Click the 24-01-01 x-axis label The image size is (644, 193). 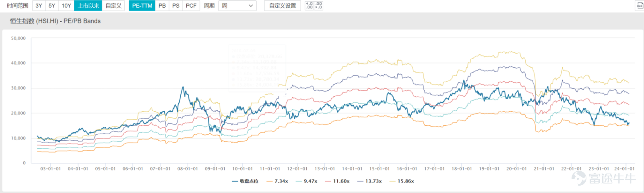pos(624,169)
